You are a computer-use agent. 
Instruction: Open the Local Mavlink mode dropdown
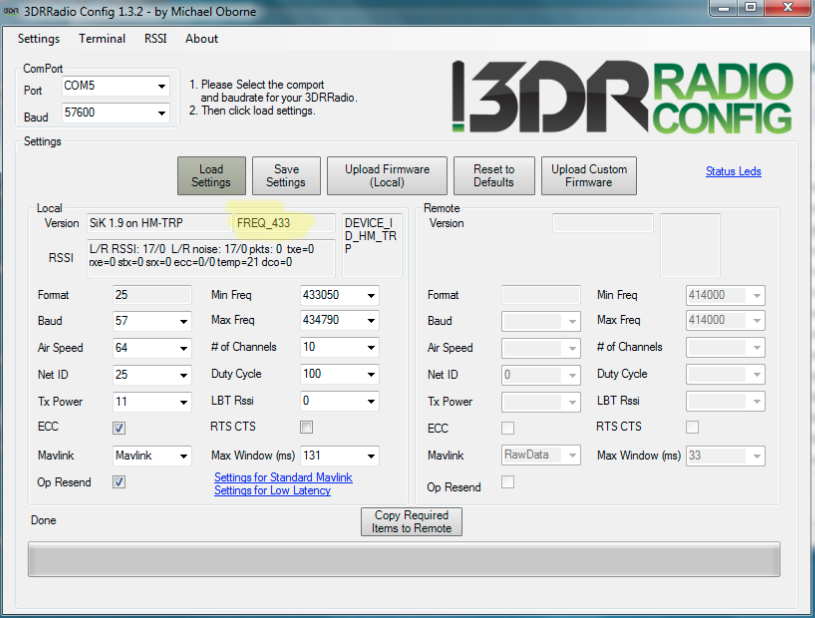pos(152,456)
